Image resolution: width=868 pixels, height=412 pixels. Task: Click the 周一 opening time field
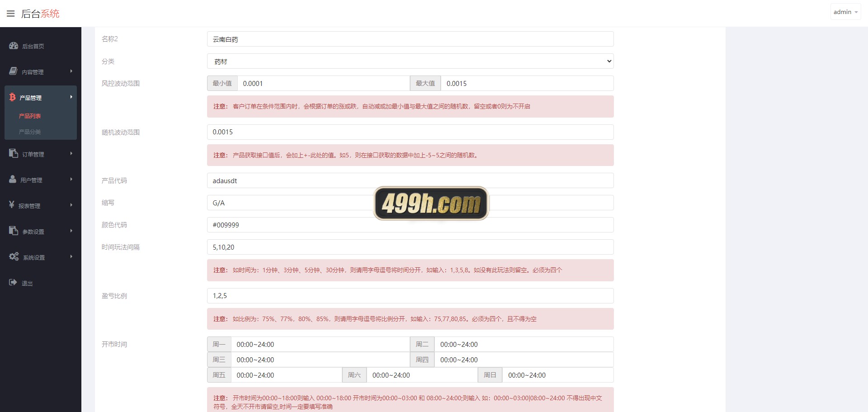pyautogui.click(x=320, y=344)
